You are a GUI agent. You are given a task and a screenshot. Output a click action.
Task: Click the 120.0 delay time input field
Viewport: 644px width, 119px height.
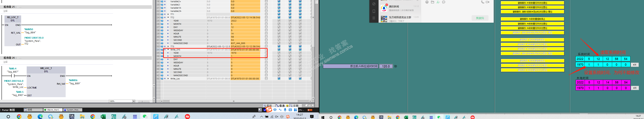coord(386,66)
